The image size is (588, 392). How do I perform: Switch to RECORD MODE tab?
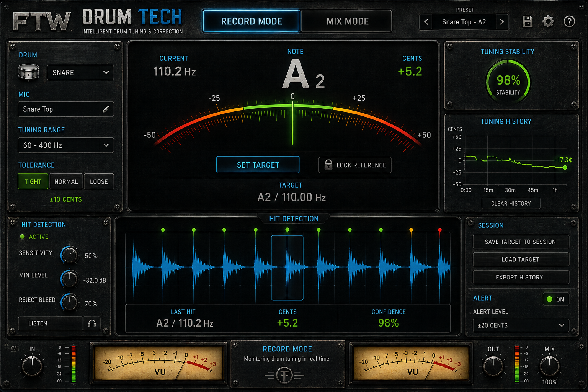(x=251, y=21)
